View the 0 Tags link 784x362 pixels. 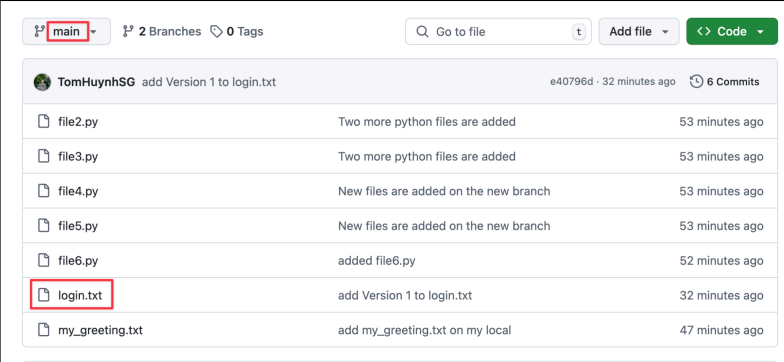pyautogui.click(x=236, y=32)
